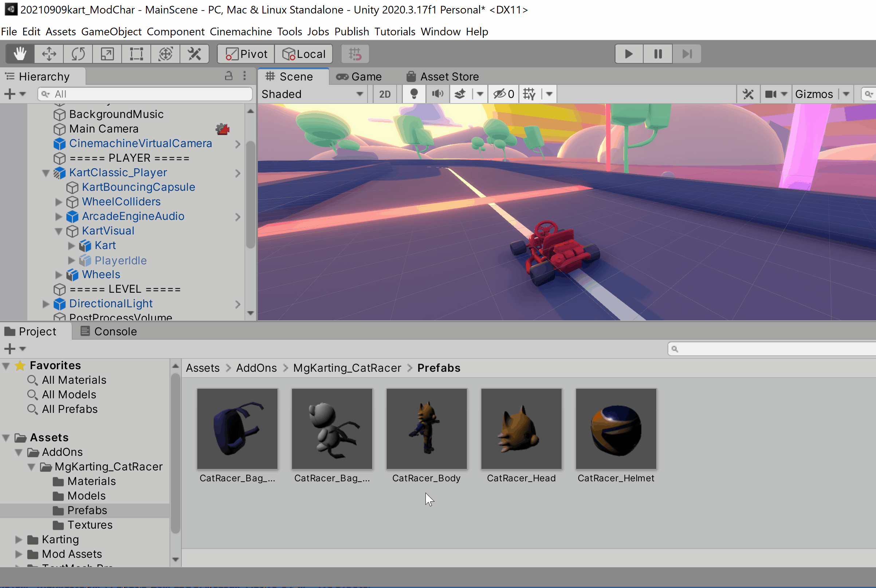The width and height of the screenshot is (876, 588).
Task: Click AddOns in the breadcrumb path
Action: click(256, 368)
